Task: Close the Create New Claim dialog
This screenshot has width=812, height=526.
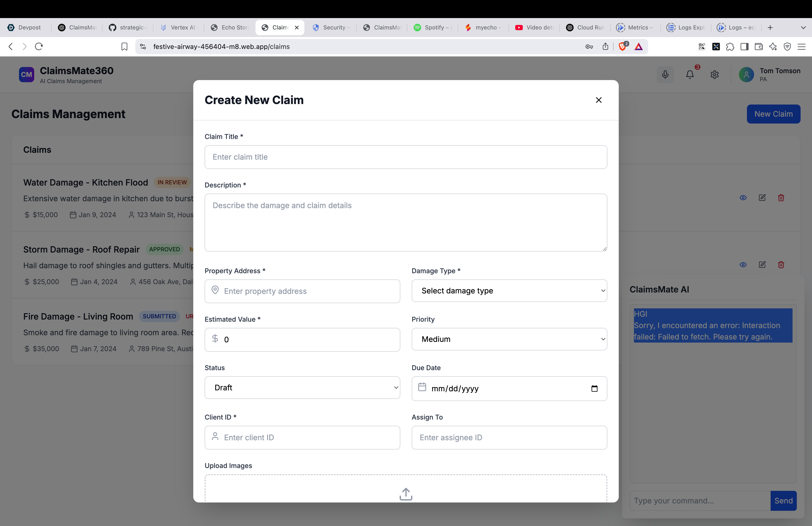Action: pyautogui.click(x=598, y=100)
